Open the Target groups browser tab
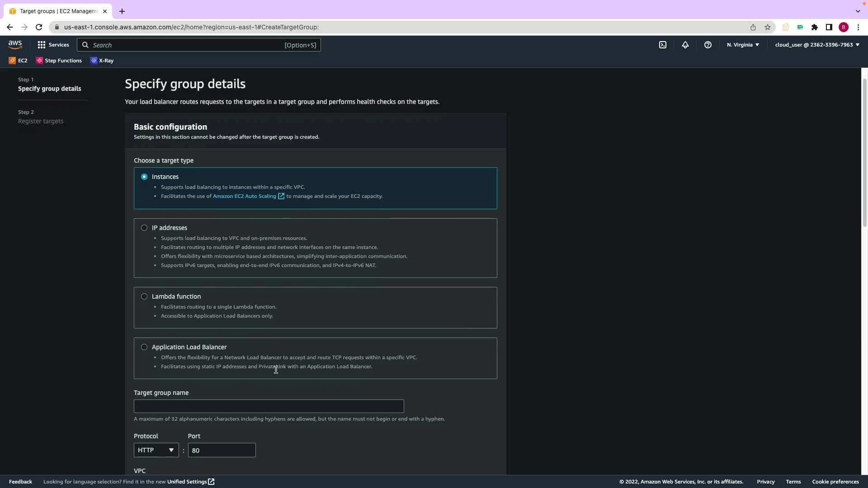 (x=58, y=11)
